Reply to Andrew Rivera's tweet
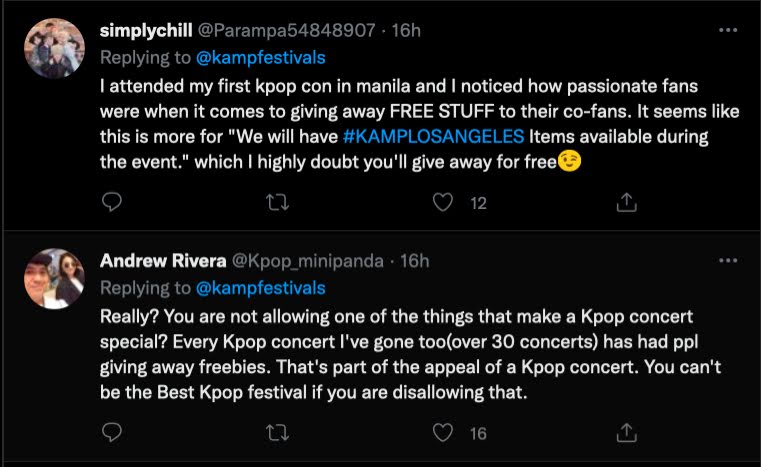 click(112, 433)
